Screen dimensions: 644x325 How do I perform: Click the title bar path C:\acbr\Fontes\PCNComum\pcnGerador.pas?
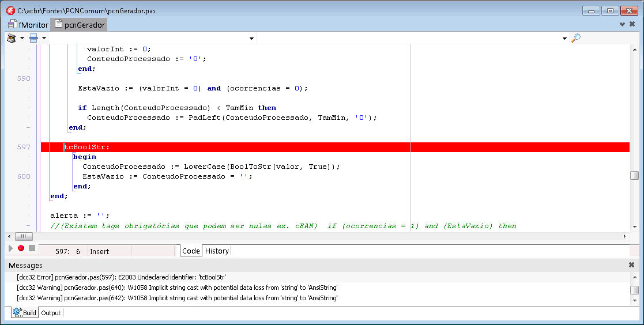pyautogui.click(x=86, y=11)
